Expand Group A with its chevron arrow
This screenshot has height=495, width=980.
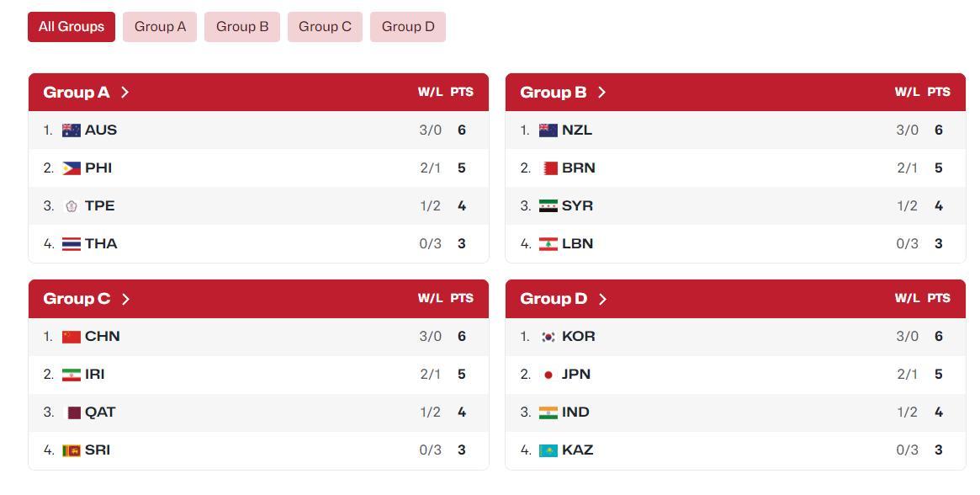[125, 92]
